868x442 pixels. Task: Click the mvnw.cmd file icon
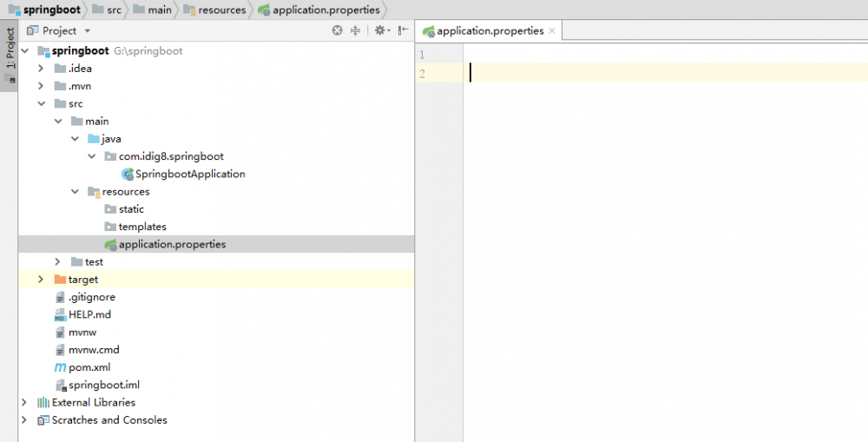(x=60, y=350)
